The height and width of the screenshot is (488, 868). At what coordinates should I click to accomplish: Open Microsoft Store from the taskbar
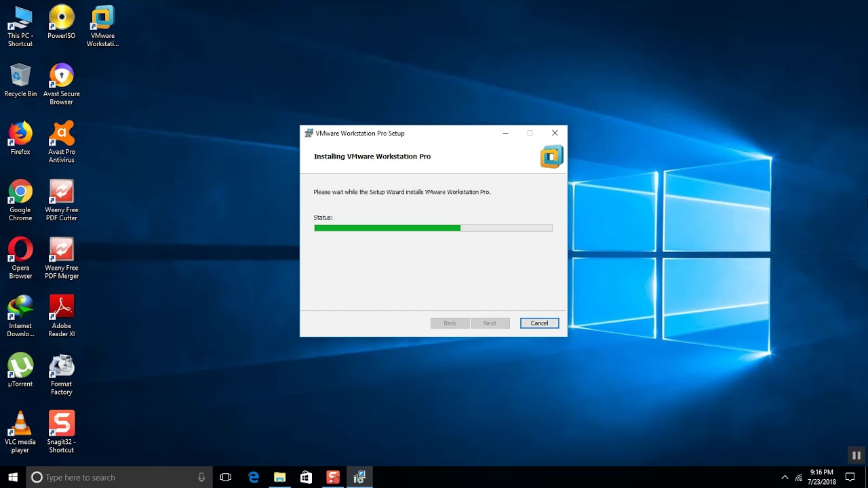click(x=307, y=477)
